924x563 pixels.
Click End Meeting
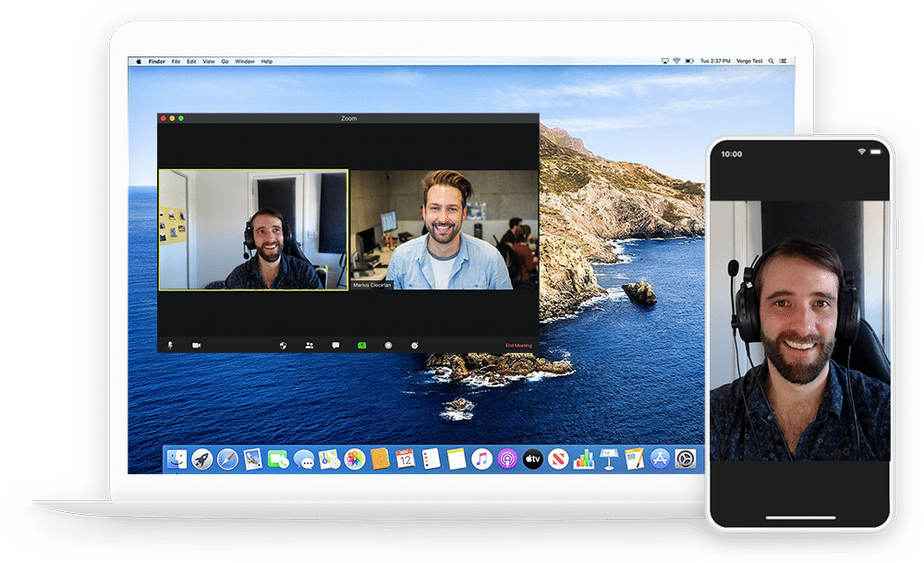pos(518,346)
